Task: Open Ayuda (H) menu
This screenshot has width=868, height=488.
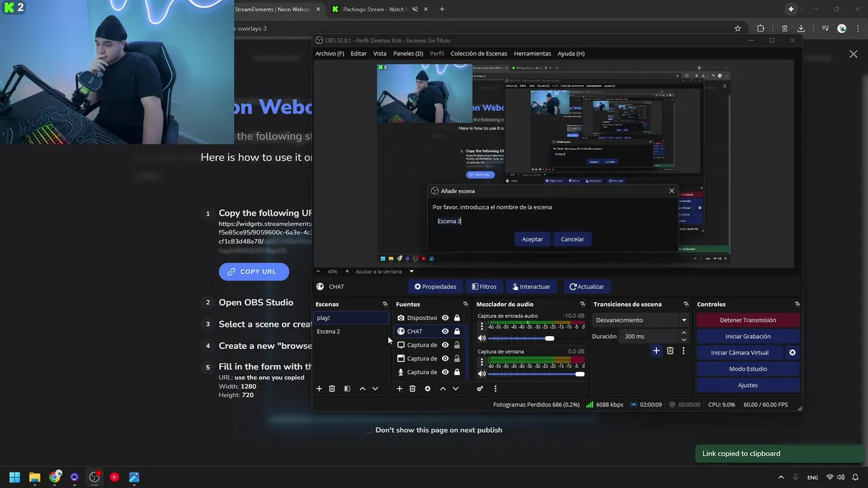Action: coord(571,54)
